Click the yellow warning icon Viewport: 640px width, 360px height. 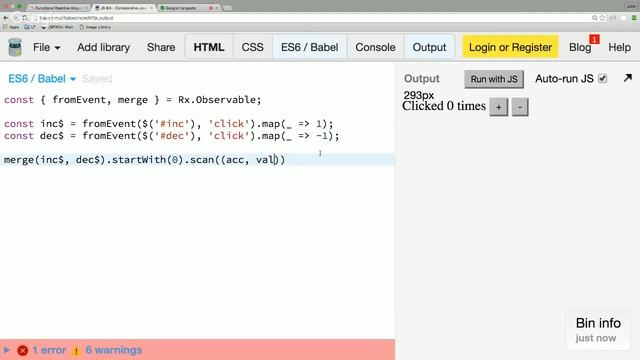tap(76, 351)
